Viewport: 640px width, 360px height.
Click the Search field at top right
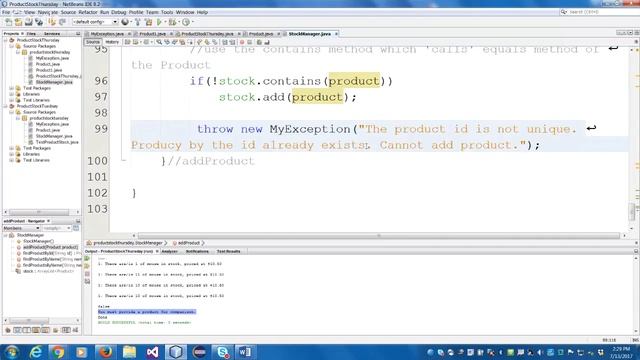[x=599, y=12]
